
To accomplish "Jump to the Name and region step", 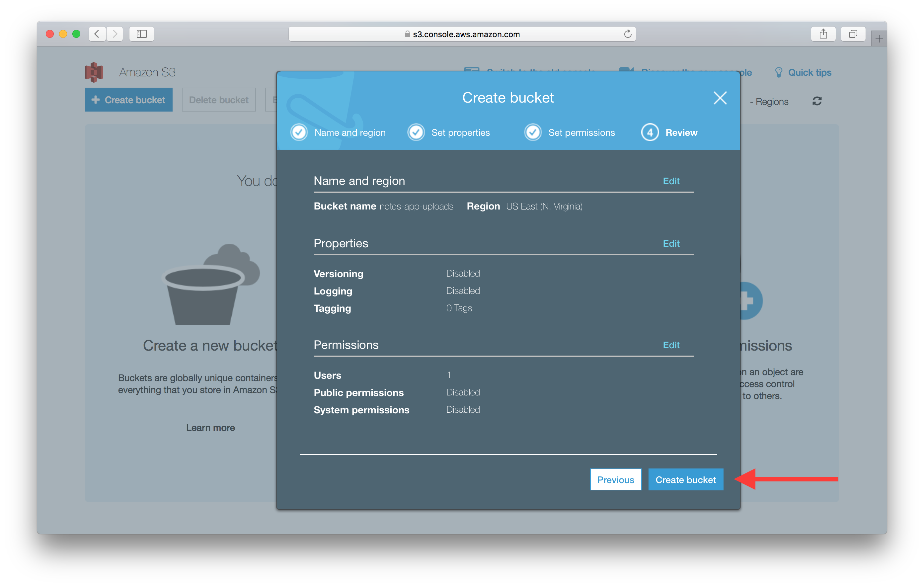I will coord(299,132).
